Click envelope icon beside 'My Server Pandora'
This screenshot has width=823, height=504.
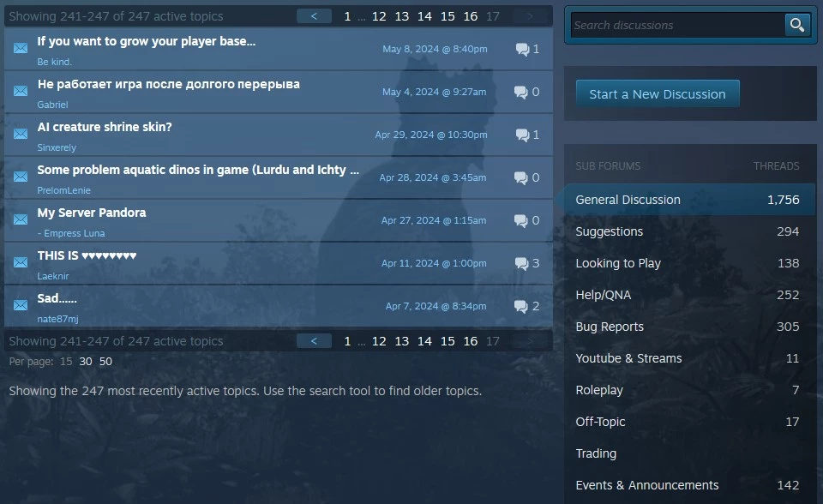coord(21,219)
